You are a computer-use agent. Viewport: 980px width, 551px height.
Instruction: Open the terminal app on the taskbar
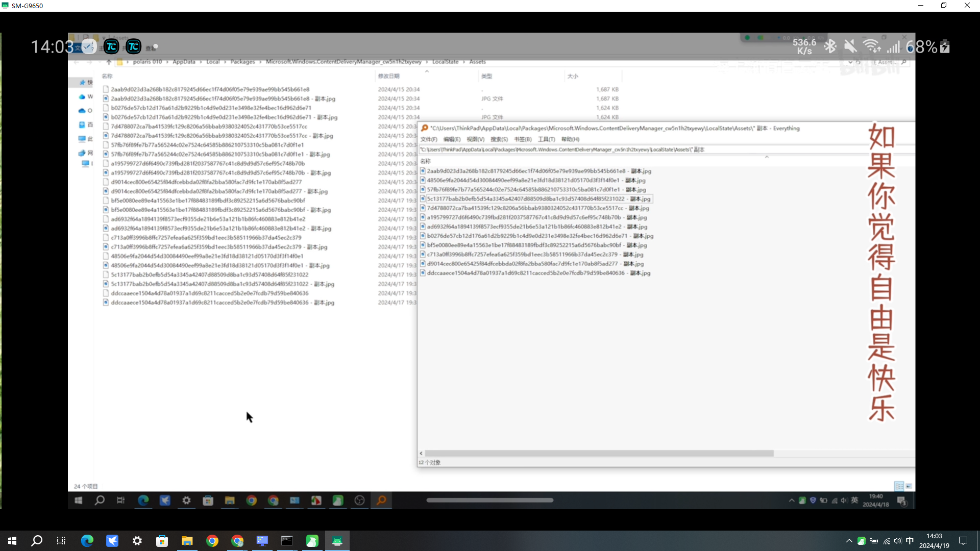tap(287, 541)
